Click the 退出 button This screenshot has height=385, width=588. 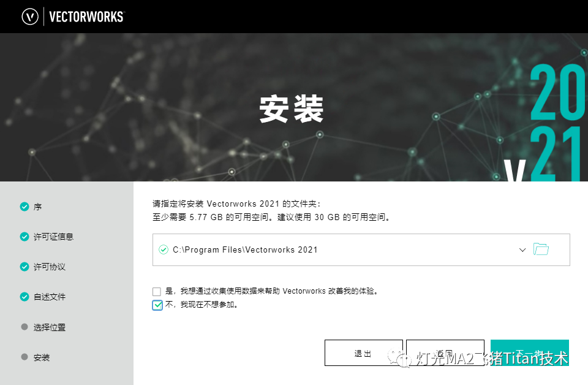(364, 353)
